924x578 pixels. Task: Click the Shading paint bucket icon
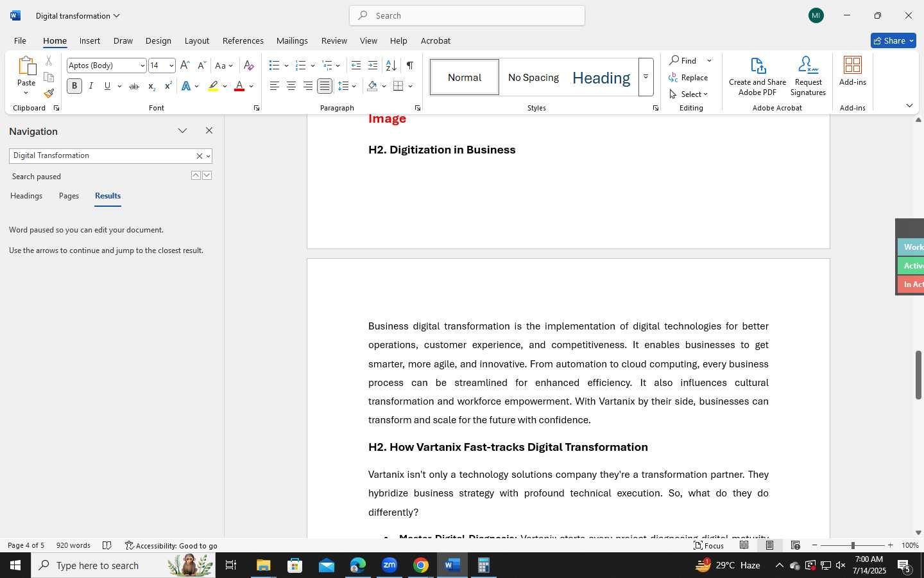coord(373,86)
